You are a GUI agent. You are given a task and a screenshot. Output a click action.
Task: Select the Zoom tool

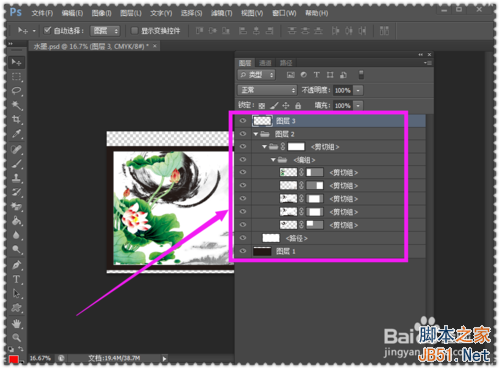(16, 338)
